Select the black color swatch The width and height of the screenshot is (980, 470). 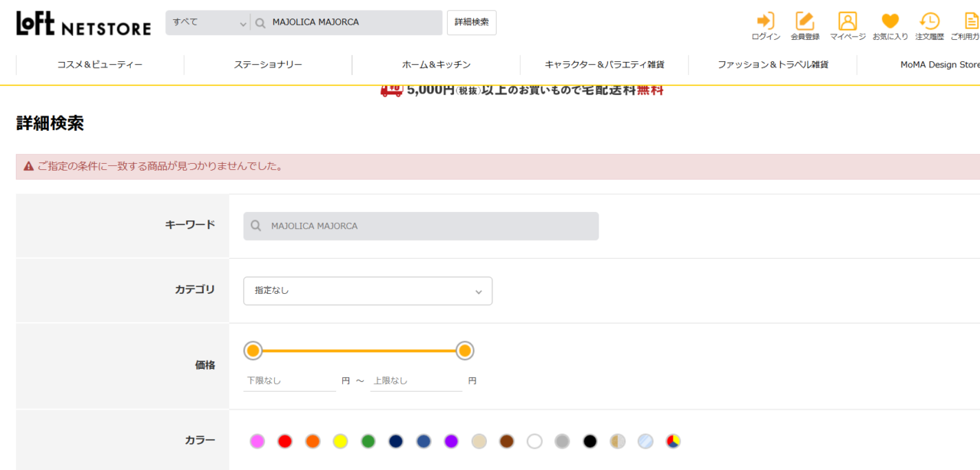tap(590, 441)
